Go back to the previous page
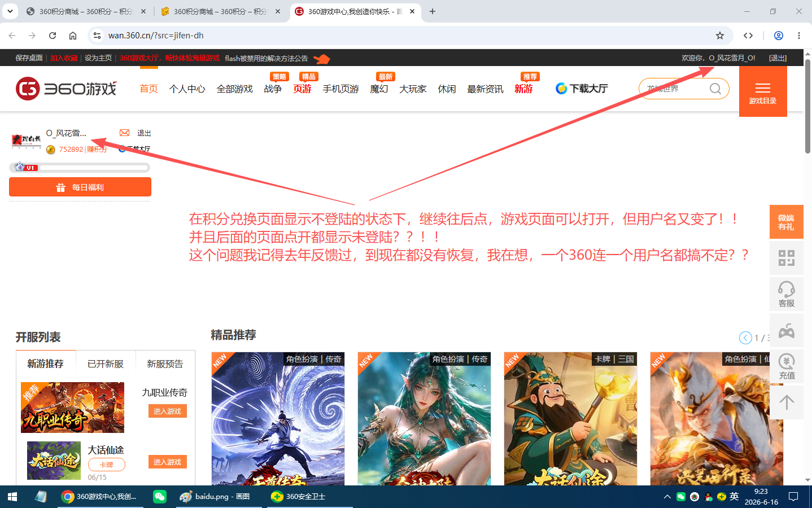 [12, 36]
